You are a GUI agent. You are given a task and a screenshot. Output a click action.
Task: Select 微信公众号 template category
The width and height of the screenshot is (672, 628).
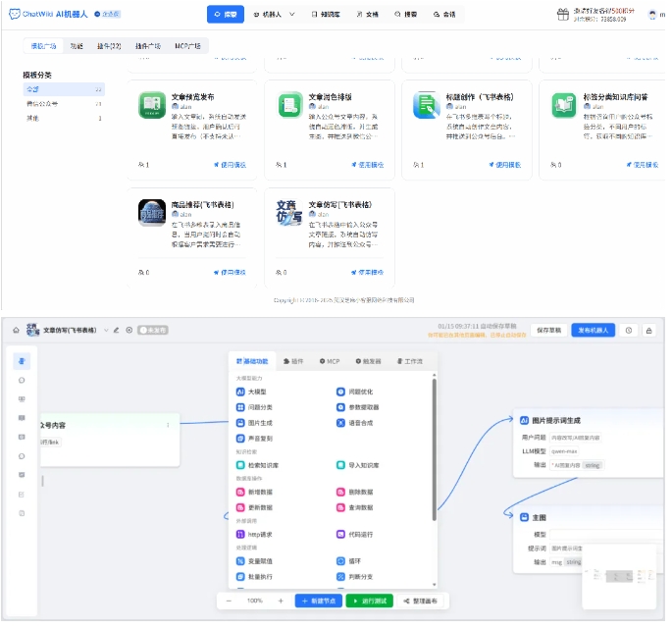point(65,105)
